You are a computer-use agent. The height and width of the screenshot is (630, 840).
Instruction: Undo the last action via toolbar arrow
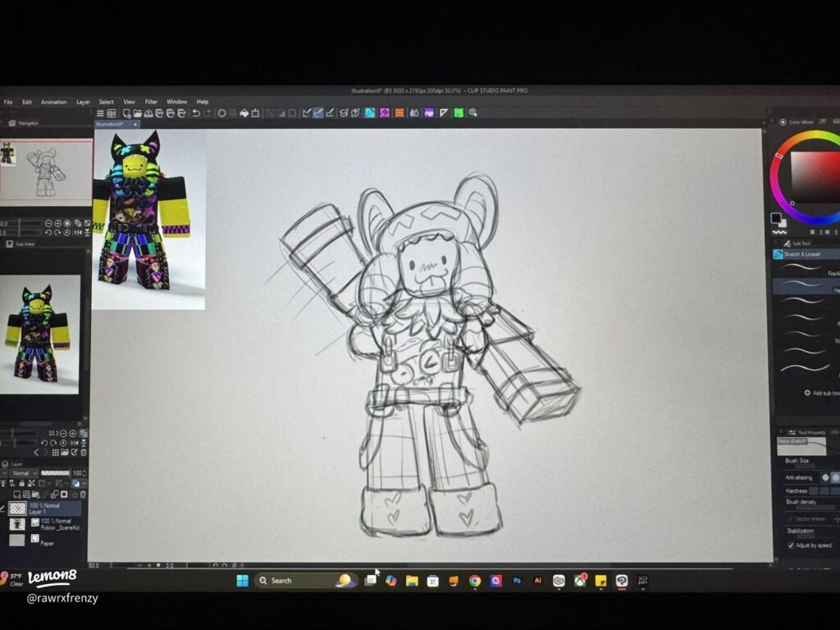196,113
